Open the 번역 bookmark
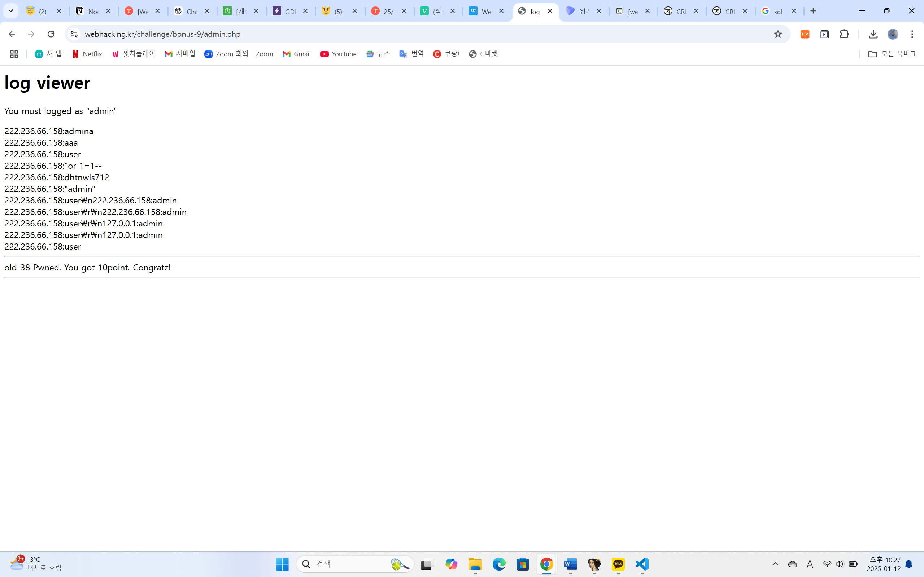Viewport: 924px width, 577px height. [x=411, y=54]
